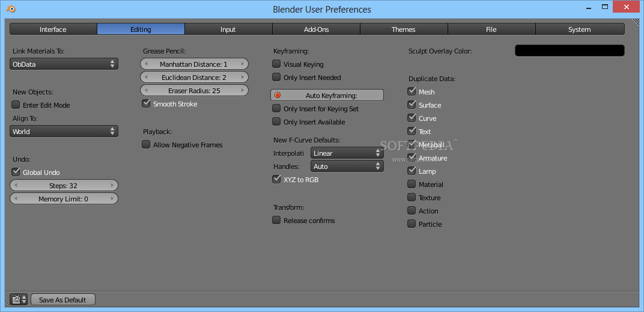Viewport: 644px width, 312px height.
Task: Click Save As Default button
Action: point(63,299)
